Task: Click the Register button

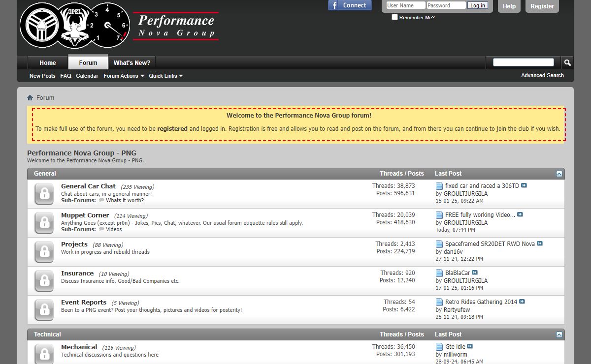Action: (x=542, y=6)
